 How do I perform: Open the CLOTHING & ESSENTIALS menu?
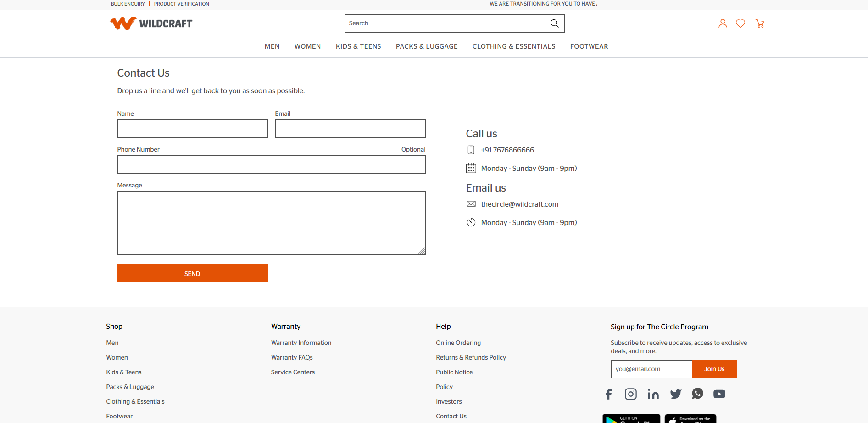click(x=514, y=46)
